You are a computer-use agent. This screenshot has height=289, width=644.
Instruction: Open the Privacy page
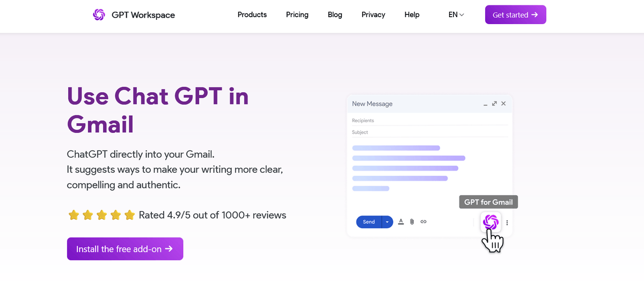[374, 14]
